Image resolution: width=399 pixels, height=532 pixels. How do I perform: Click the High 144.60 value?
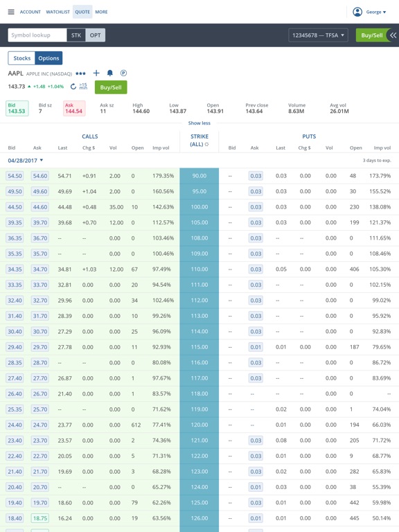(141, 112)
